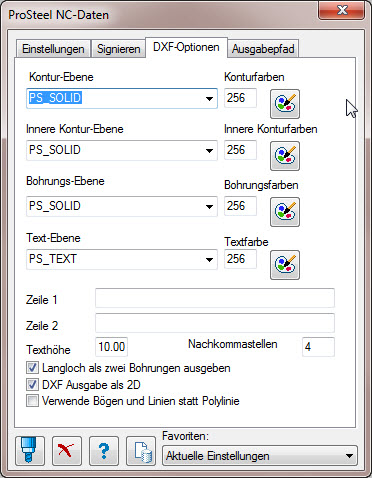Expand the Innere Kontur-Ebene dropdown
372x478 pixels.
209,150
